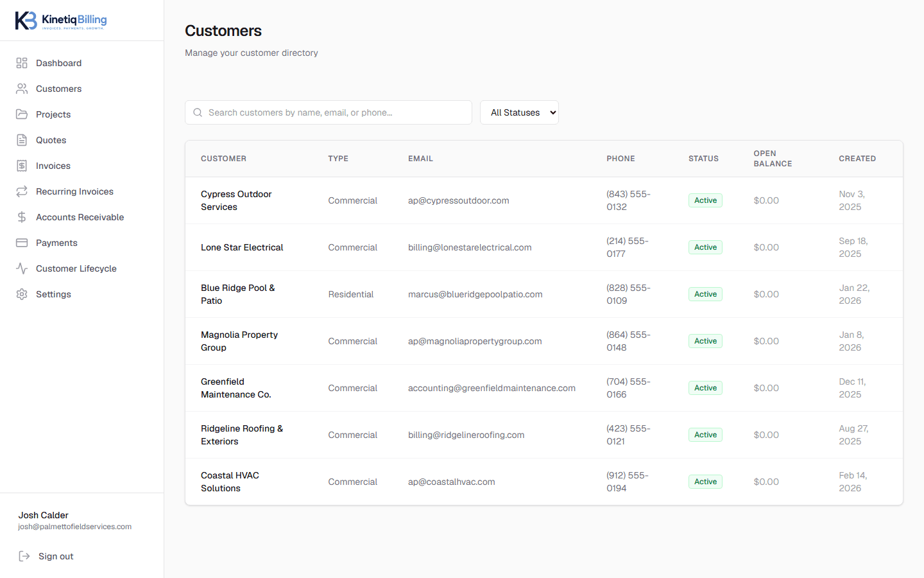924x578 pixels.
Task: Click the Settings gear icon
Action: [x=22, y=294]
